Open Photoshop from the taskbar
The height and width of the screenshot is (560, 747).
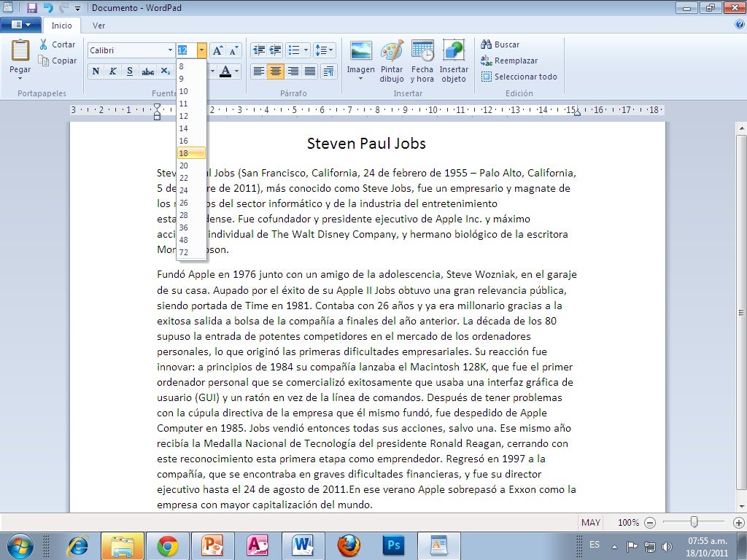393,545
